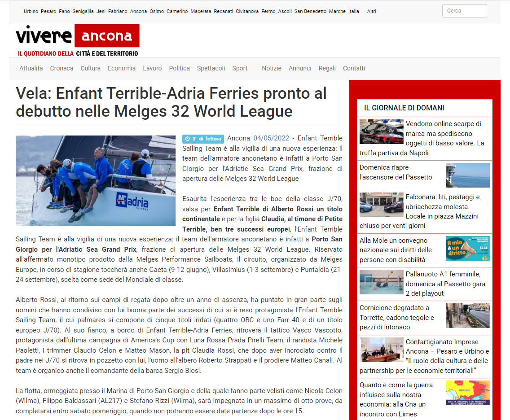Open the Contatti page
Image resolution: width=510 pixels, height=420 pixels.
coord(354,68)
